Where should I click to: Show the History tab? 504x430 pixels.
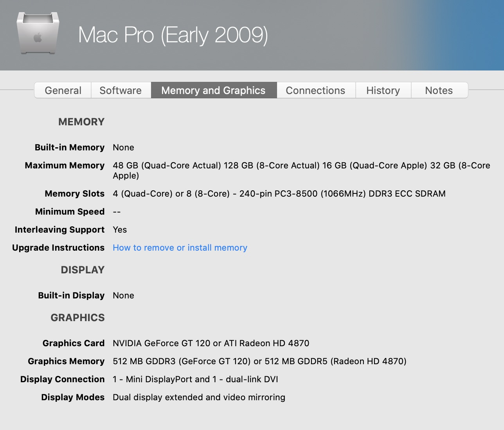pyautogui.click(x=383, y=90)
